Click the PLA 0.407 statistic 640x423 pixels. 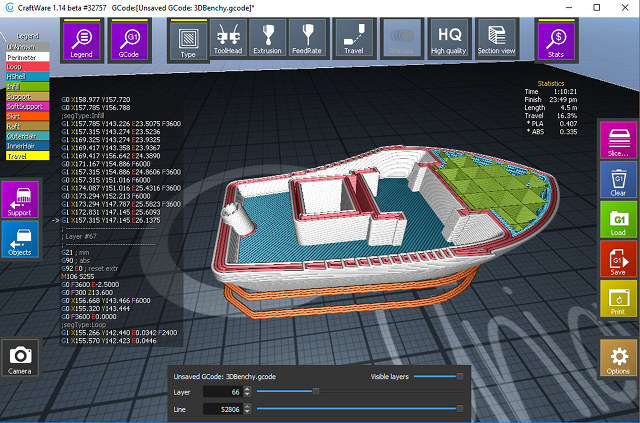(x=551, y=124)
